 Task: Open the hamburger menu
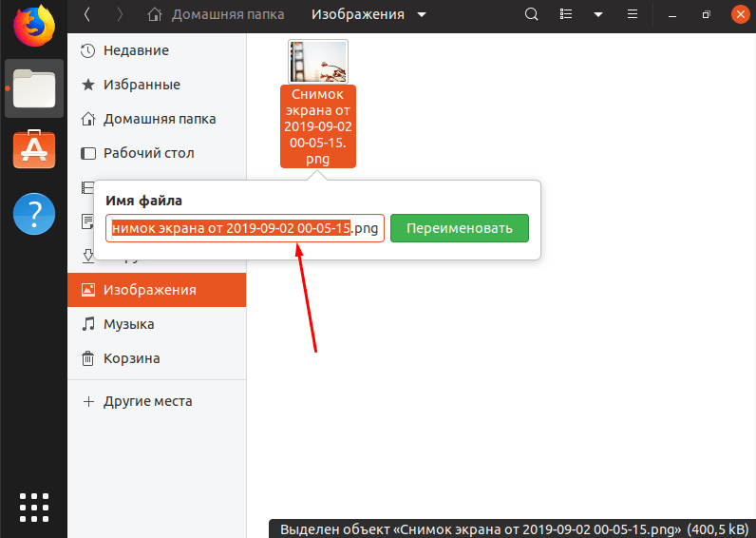click(633, 14)
